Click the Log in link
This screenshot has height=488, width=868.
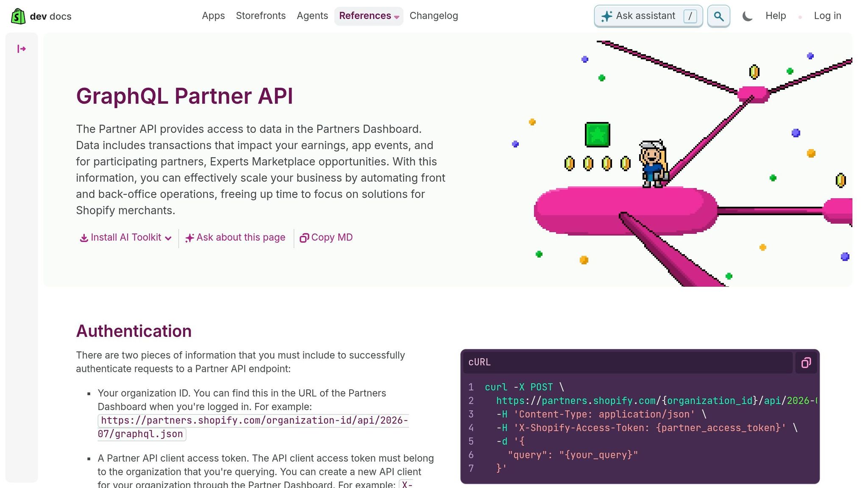tap(827, 16)
